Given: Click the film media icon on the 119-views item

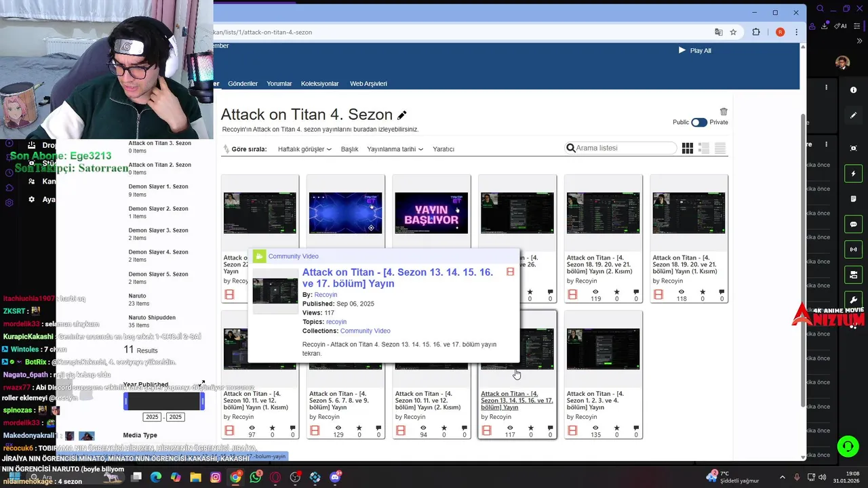Looking at the screenshot, I should pyautogui.click(x=572, y=295).
